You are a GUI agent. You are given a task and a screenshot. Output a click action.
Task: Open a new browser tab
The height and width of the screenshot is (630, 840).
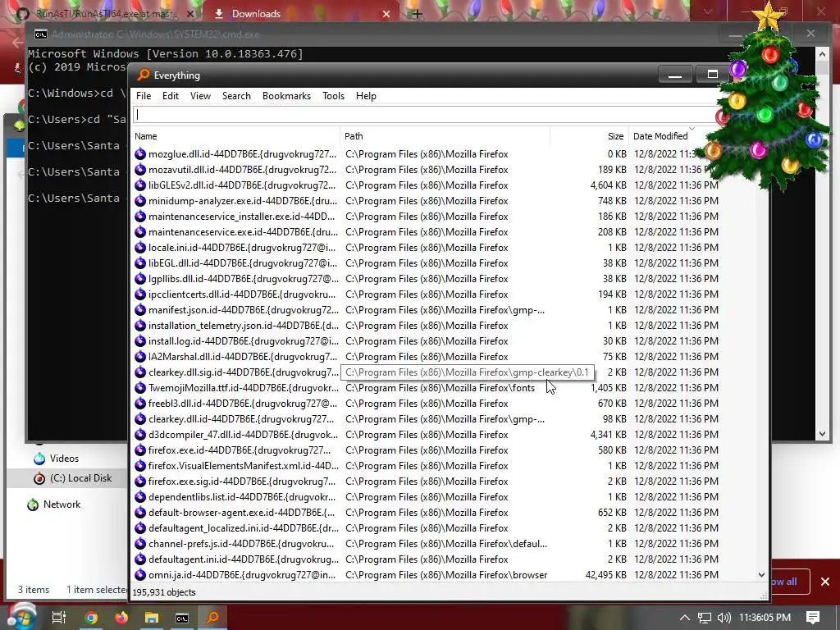418,14
